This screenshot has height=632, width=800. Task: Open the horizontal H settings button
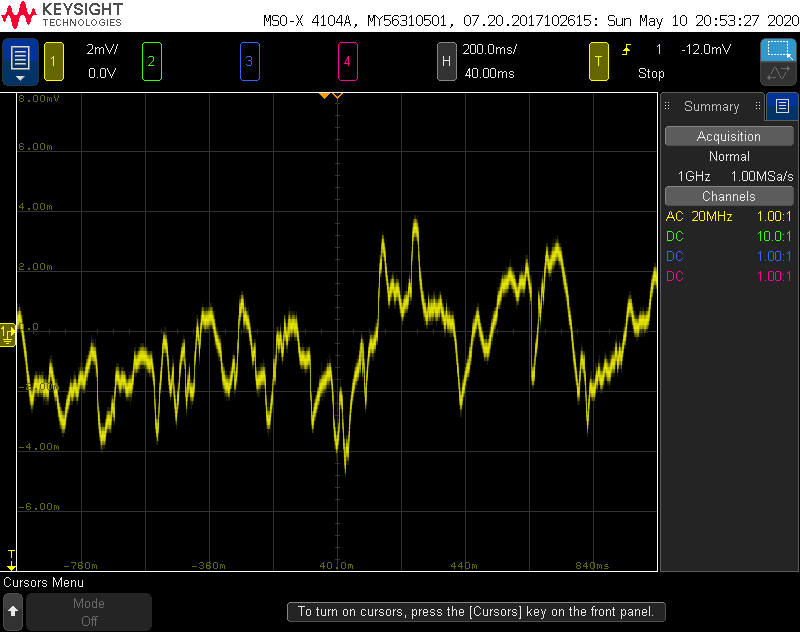pos(446,62)
